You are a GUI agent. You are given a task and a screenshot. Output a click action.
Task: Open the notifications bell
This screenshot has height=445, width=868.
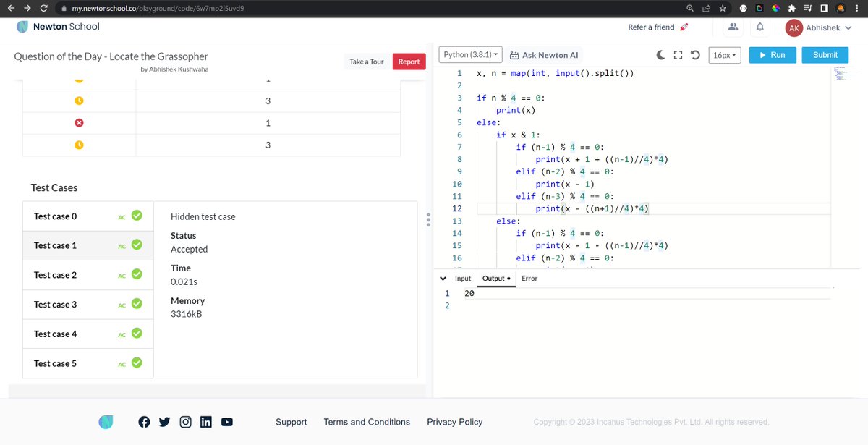pyautogui.click(x=760, y=27)
